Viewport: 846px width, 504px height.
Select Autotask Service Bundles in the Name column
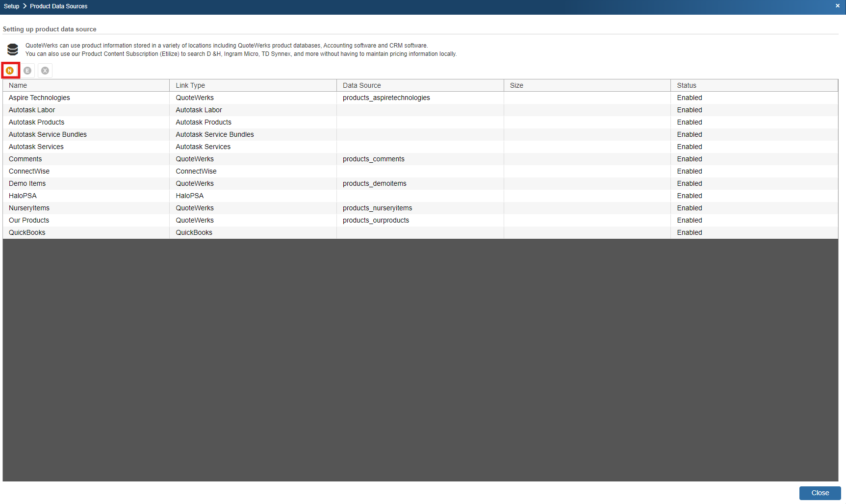[48, 134]
